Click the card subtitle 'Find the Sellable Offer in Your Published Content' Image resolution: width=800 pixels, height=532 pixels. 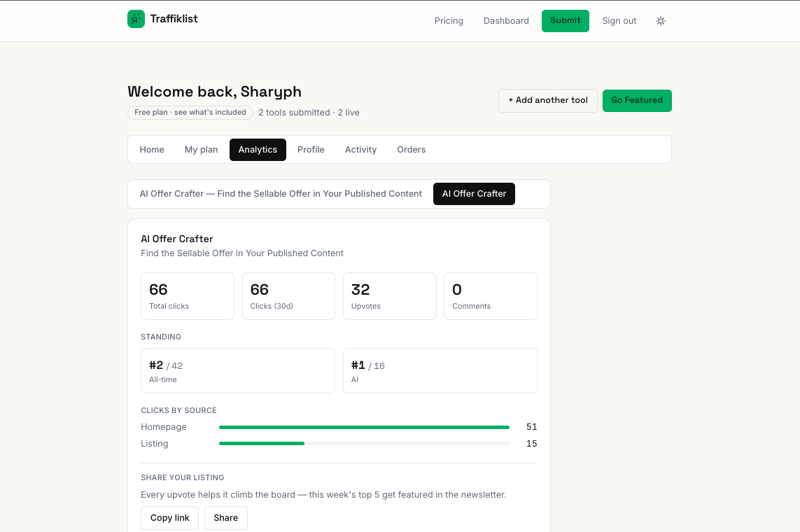[x=242, y=253]
